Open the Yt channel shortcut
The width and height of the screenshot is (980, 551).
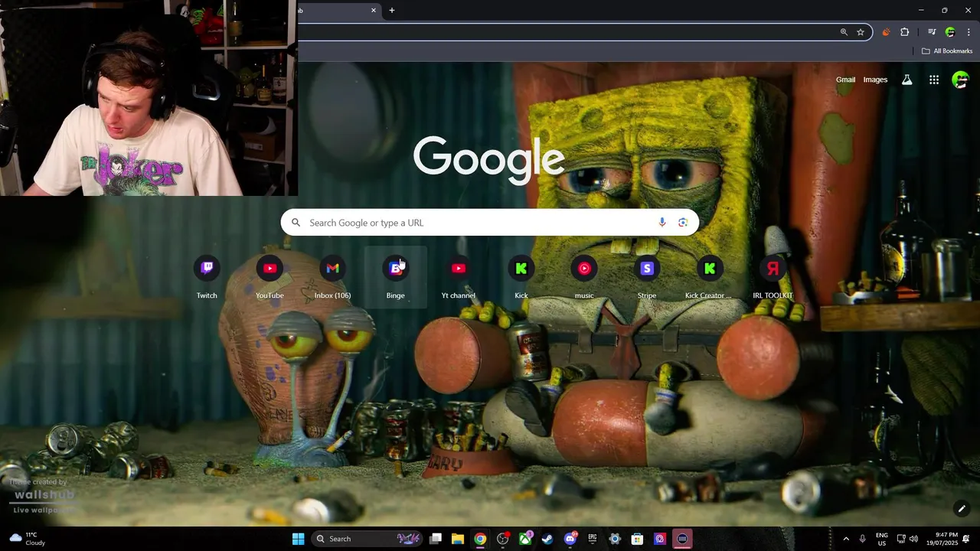pos(459,278)
